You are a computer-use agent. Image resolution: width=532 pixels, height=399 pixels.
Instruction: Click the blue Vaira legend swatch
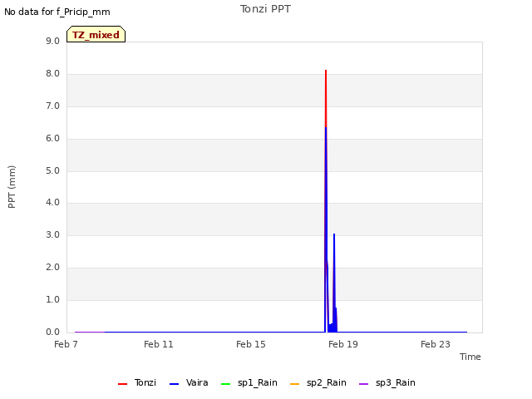(174, 384)
